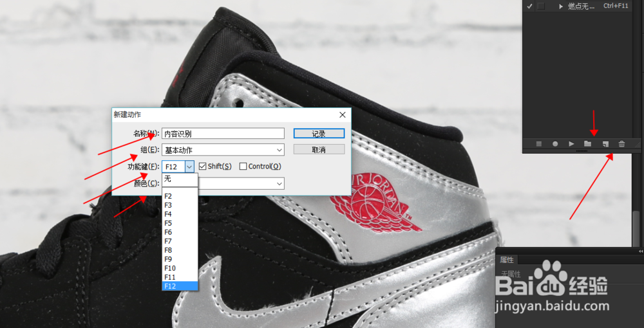Open the 颜色 dropdown arrow
644x328 pixels.
coord(279,184)
